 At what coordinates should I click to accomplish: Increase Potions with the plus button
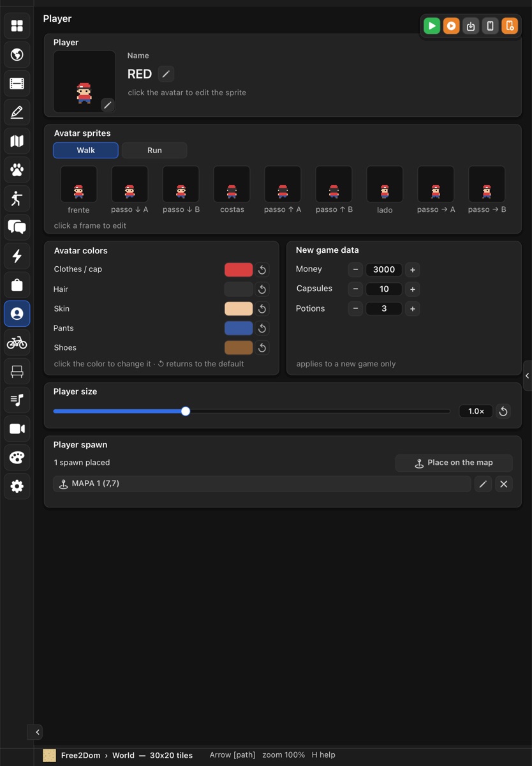(x=413, y=308)
